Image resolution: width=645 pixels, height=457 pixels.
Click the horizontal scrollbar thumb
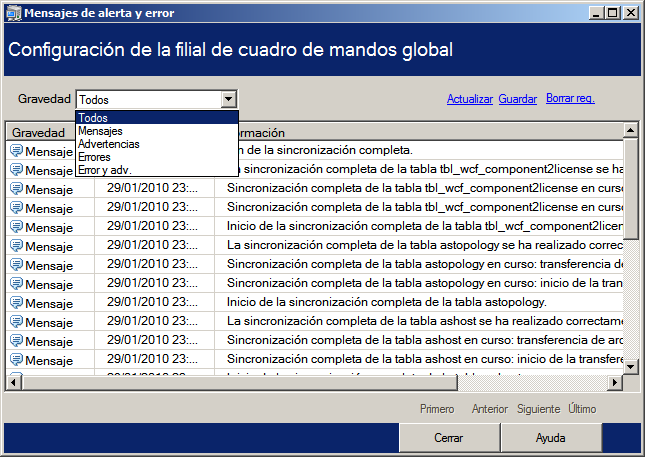(239, 383)
